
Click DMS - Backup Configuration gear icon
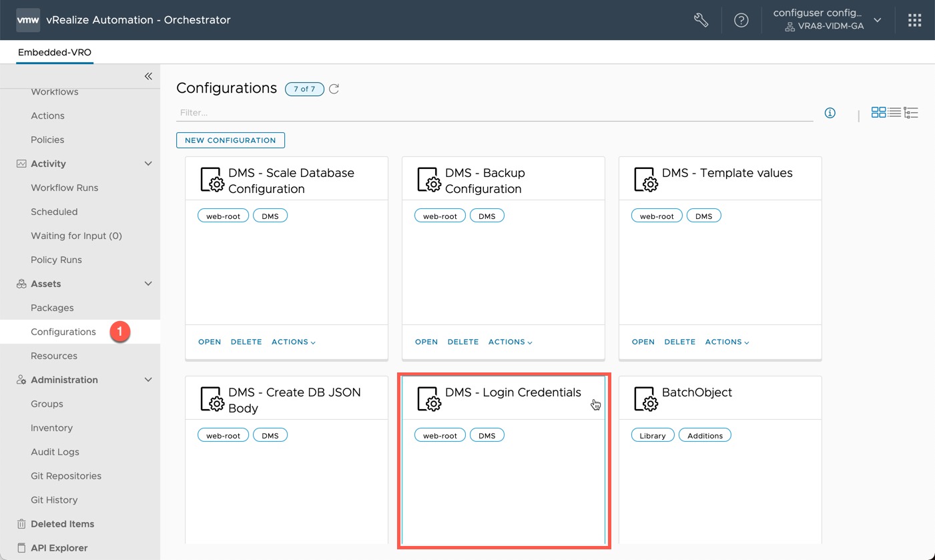429,180
